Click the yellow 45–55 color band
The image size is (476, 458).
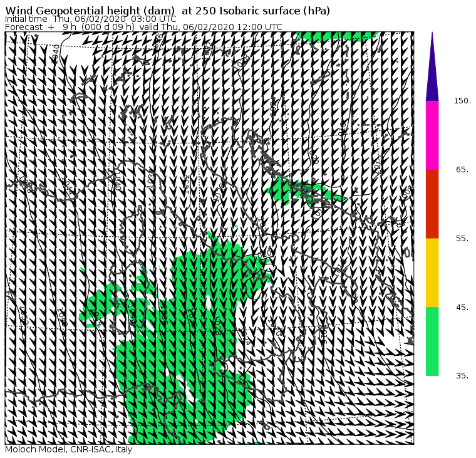pos(432,273)
